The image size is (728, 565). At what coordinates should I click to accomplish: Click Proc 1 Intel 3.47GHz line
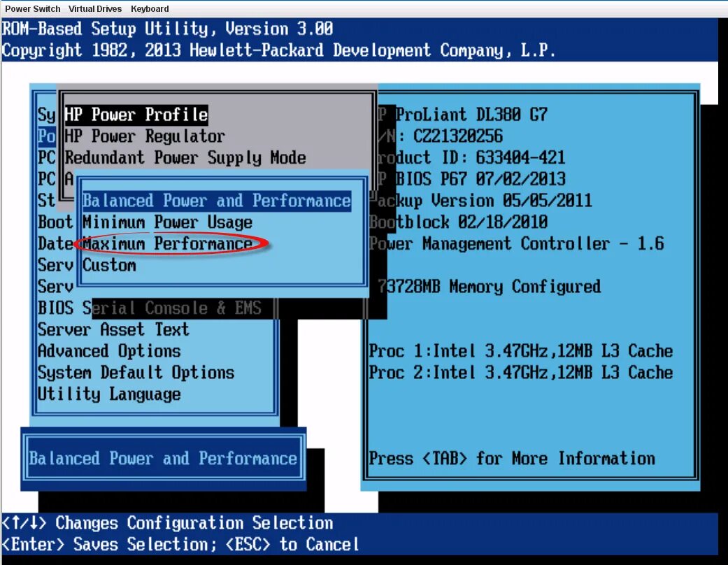pos(520,352)
